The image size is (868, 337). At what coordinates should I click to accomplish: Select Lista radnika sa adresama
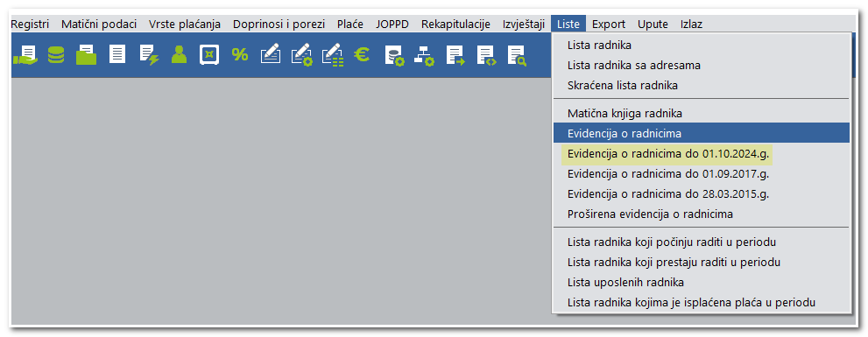pos(701,66)
